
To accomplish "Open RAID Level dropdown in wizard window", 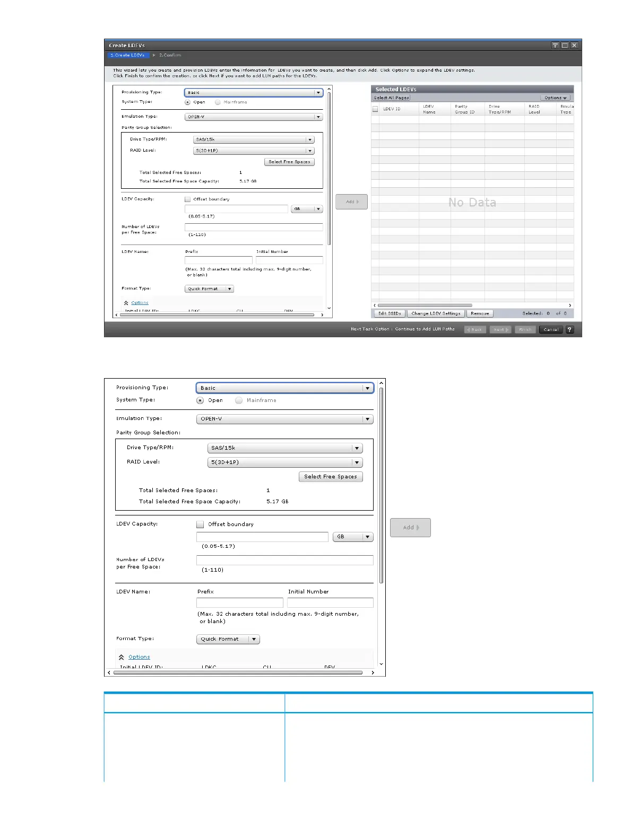I will [x=254, y=151].
